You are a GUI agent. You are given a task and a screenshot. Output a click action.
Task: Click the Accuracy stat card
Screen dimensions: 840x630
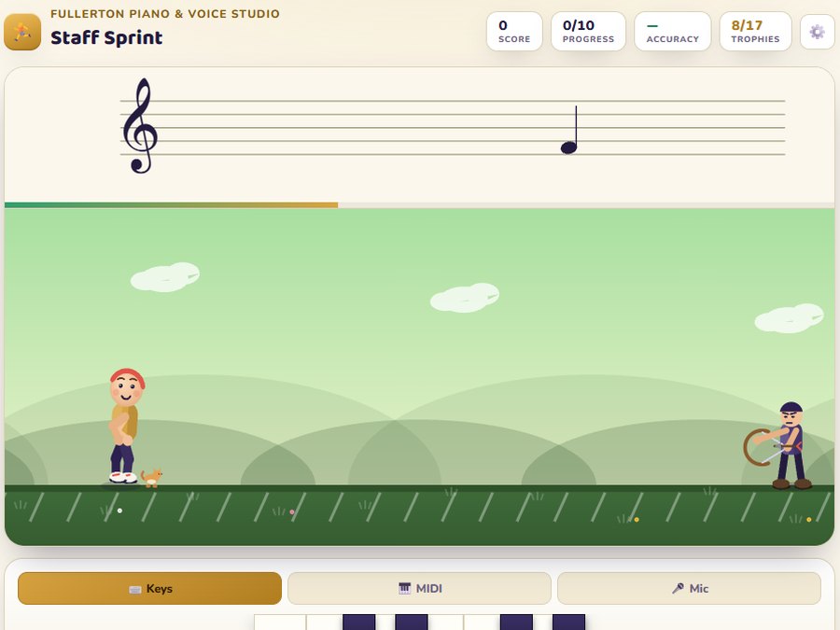[672, 32]
